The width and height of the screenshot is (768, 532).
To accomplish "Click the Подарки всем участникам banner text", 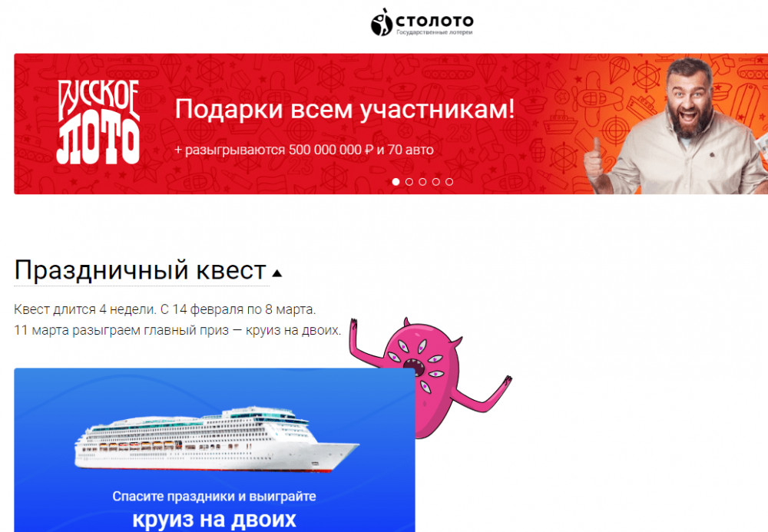I will pos(345,109).
